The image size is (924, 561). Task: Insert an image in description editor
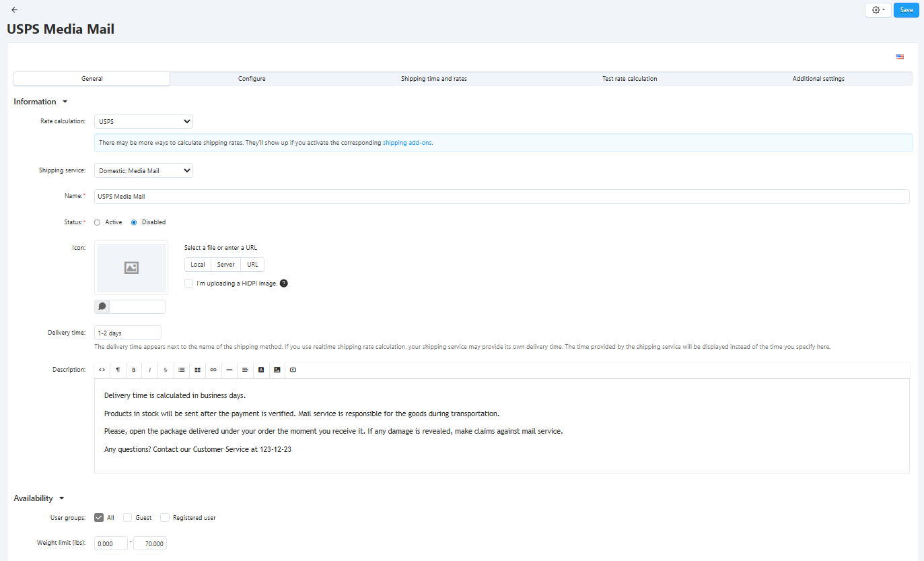click(277, 370)
